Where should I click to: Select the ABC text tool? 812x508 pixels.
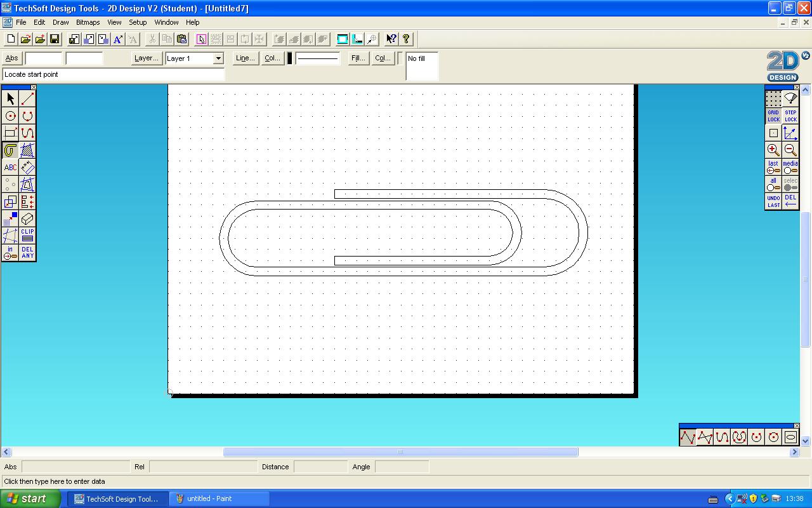(x=10, y=167)
